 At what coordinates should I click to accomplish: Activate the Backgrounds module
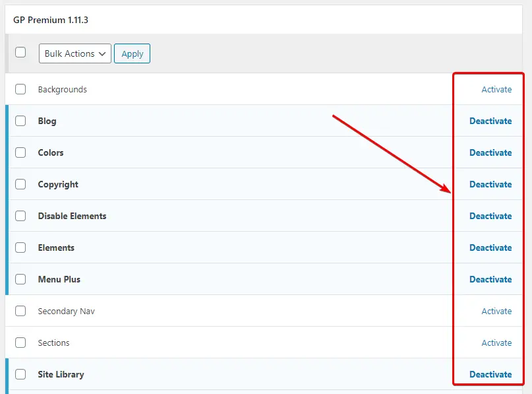pos(496,89)
